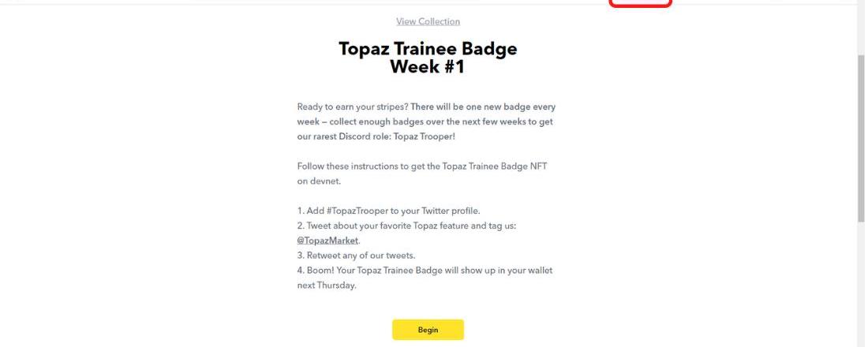The image size is (868, 347).
Task: Click the "Ready to earn your stripes?" sentence
Action: [x=352, y=106]
